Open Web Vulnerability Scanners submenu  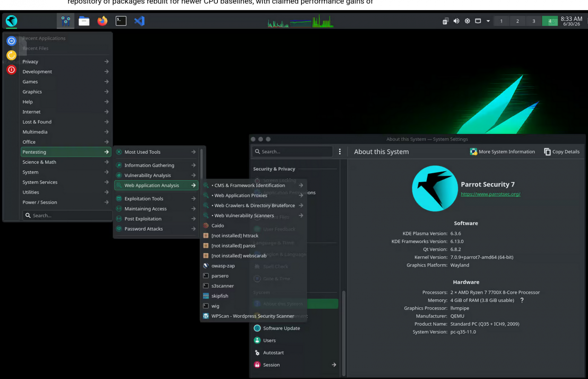253,215
